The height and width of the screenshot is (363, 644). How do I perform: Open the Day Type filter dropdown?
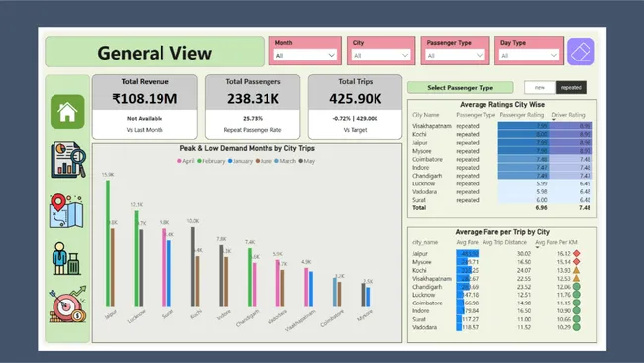[529, 56]
